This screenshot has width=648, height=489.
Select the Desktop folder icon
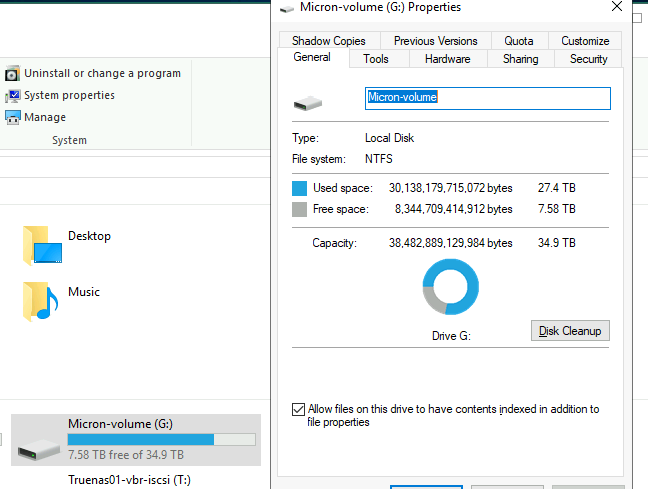43,245
